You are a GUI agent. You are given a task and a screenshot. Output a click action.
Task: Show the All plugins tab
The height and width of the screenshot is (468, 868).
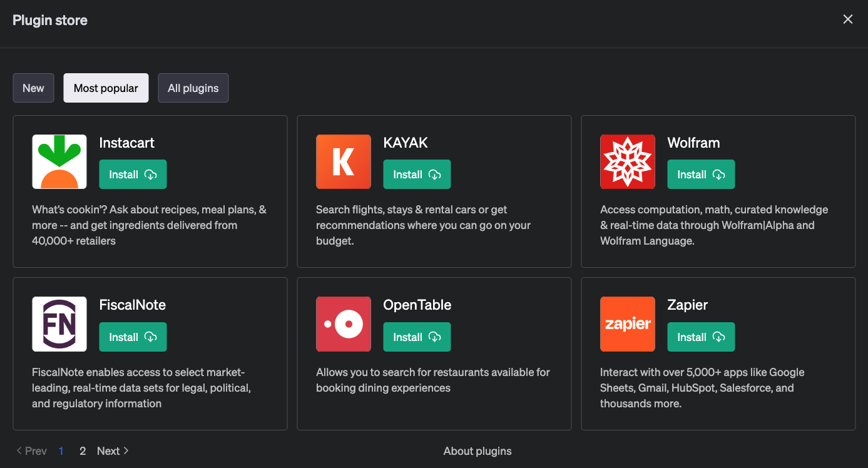click(193, 88)
